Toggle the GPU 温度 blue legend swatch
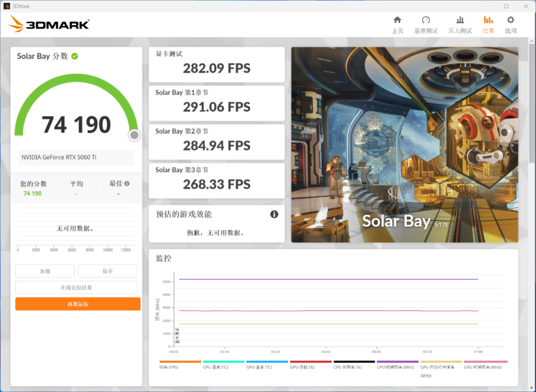 [267, 362]
